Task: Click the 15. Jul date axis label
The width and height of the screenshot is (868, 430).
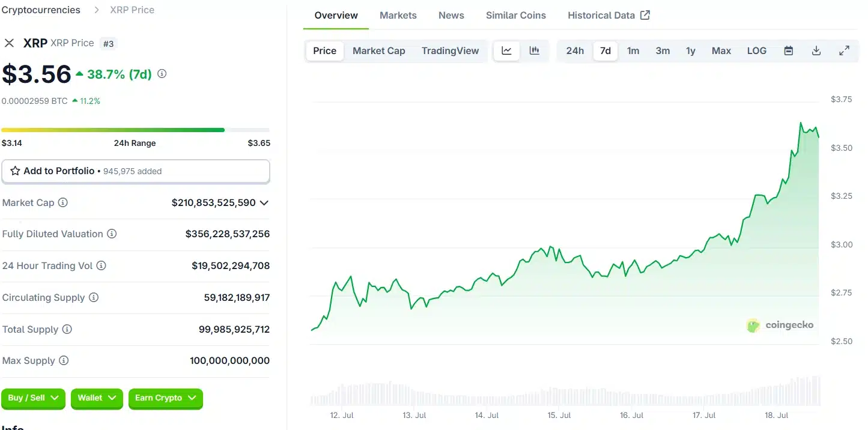Action: pos(559,416)
